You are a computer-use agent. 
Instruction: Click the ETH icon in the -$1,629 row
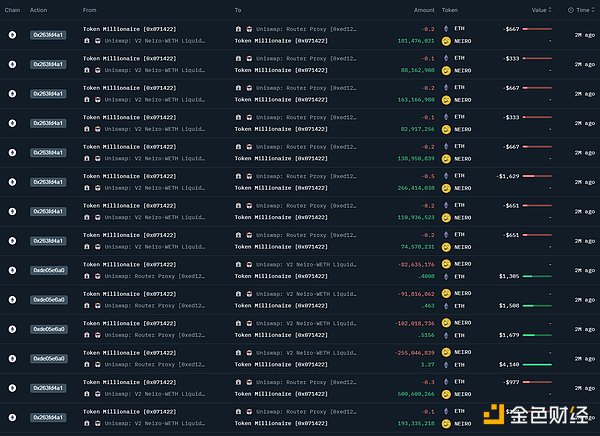point(446,176)
